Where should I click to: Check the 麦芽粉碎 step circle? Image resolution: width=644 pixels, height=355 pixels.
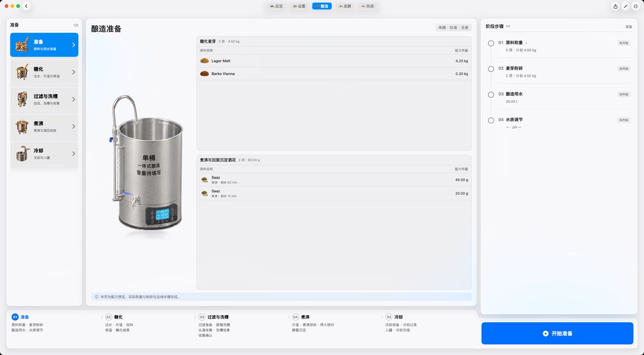(x=491, y=69)
